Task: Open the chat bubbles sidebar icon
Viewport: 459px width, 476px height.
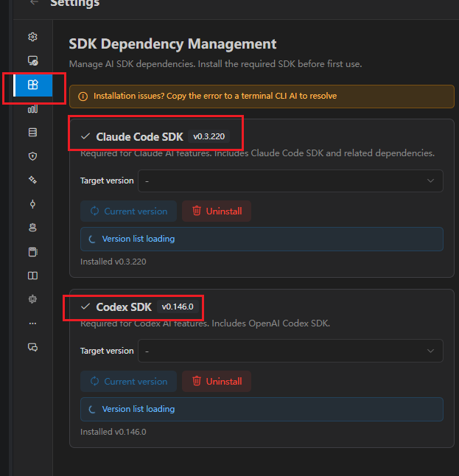Action: pos(32,347)
